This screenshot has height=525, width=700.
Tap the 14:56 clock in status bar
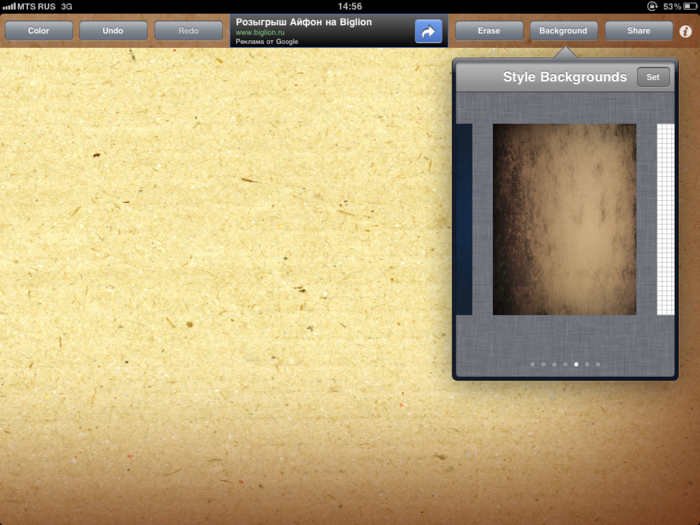[x=350, y=6]
